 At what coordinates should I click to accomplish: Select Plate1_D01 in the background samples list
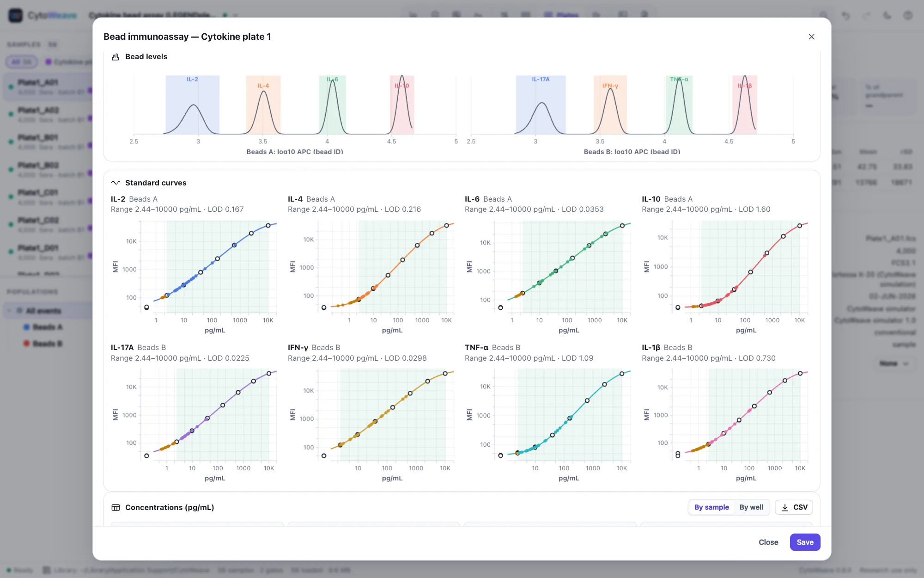tap(49, 252)
